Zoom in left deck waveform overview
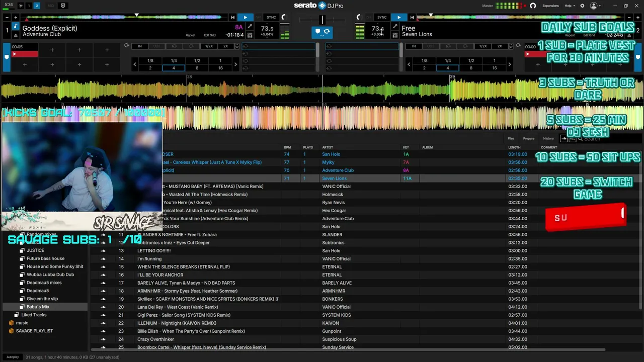Screen dimensions: 644x362 pyautogui.click(x=16, y=17)
